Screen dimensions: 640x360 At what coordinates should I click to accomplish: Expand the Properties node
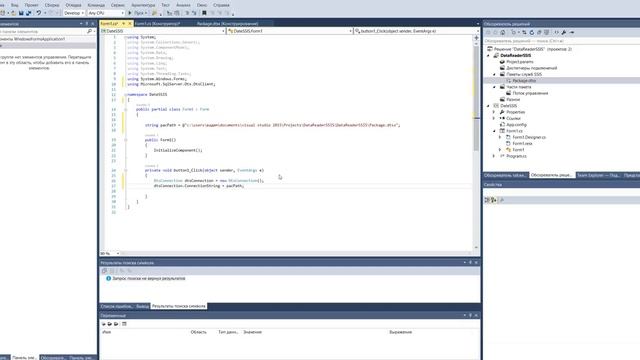494,112
